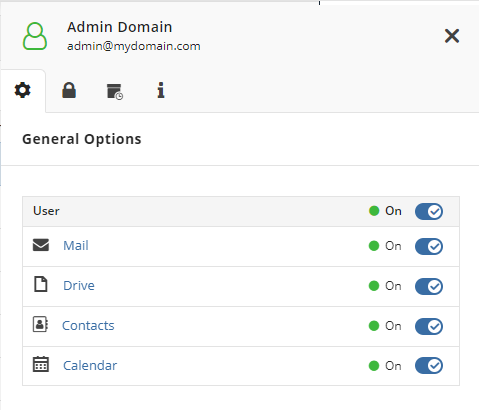479x410 pixels.
Task: Click the Mail envelope icon
Action: 41,245
